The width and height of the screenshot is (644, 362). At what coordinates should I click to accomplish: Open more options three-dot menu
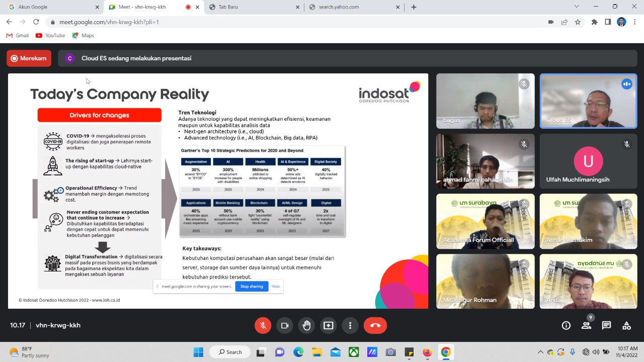tap(350, 325)
